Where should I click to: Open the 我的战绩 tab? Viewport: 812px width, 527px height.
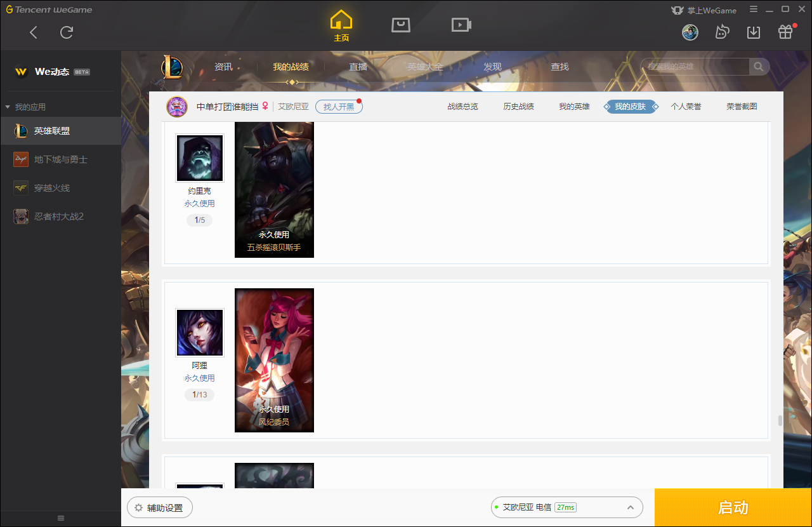[291, 67]
